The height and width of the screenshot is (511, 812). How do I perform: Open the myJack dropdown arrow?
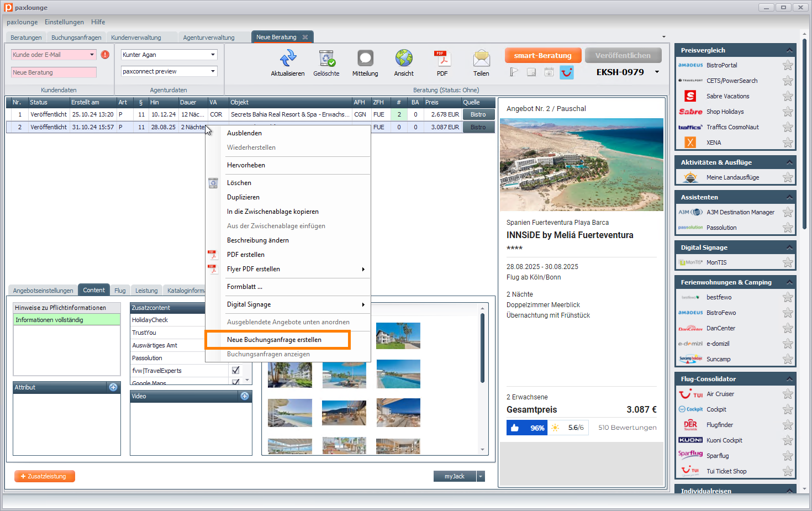coord(481,476)
